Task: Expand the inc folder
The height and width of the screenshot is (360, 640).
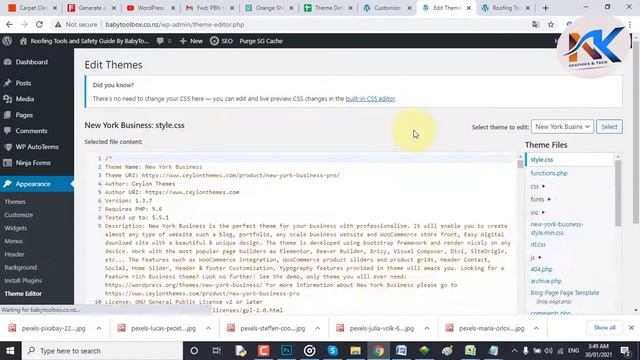Action: [x=538, y=212]
